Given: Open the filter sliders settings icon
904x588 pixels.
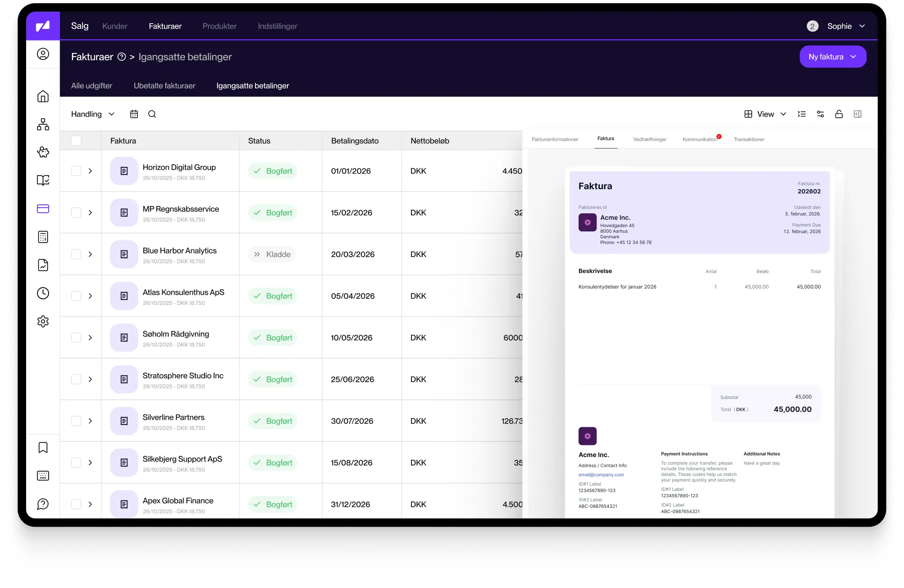Looking at the screenshot, I should click(820, 114).
